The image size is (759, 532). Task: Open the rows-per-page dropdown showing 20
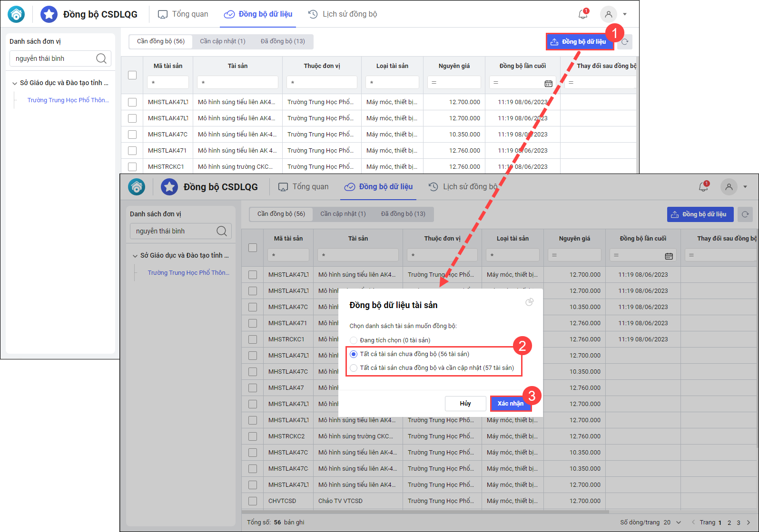click(679, 522)
